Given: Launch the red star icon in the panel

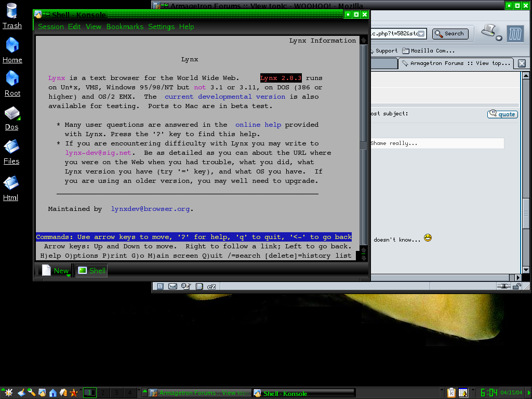Looking at the screenshot, I should [x=73, y=393].
